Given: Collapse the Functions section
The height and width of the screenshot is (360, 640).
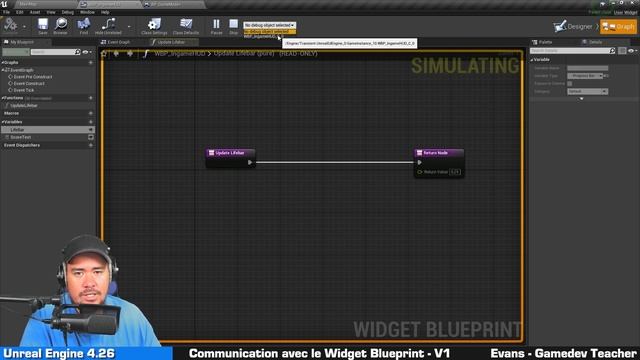Looking at the screenshot, I should point(3,98).
